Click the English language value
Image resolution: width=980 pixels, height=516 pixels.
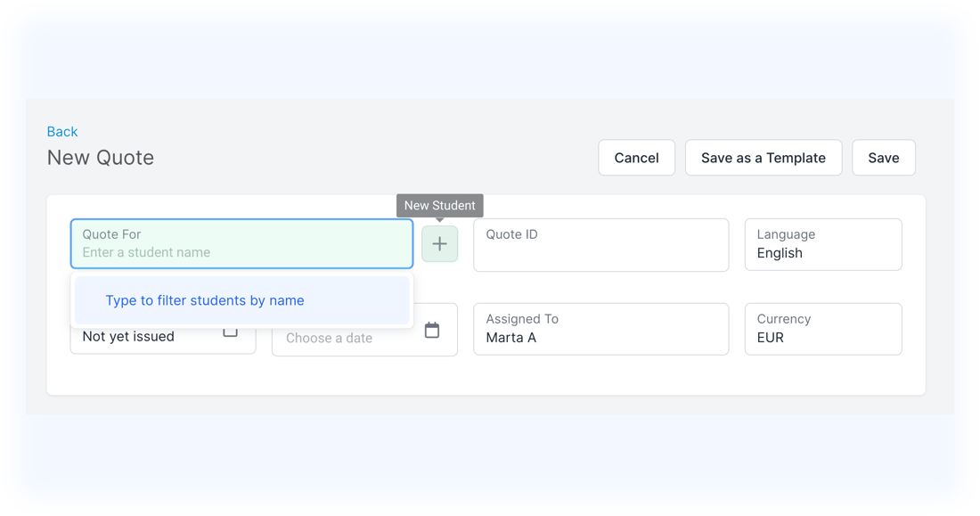(x=780, y=253)
